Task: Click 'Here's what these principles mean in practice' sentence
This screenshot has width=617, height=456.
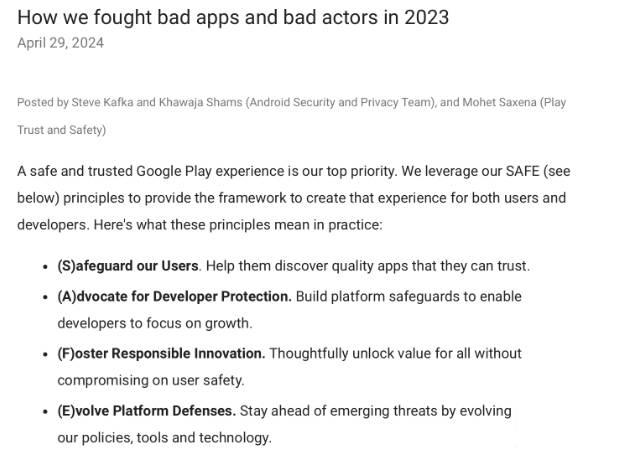Action: point(238,225)
